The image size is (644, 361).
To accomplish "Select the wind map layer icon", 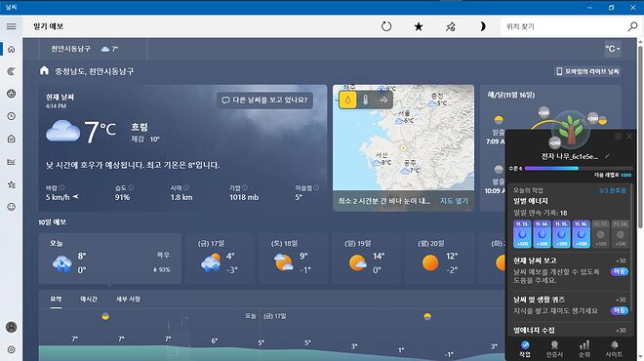I will [383, 100].
